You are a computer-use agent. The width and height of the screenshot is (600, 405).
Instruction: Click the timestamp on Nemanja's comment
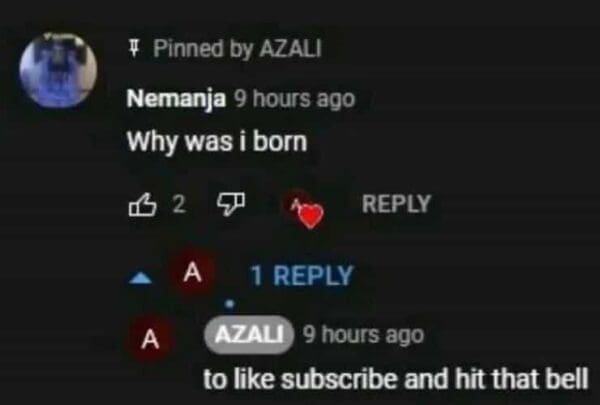(292, 99)
